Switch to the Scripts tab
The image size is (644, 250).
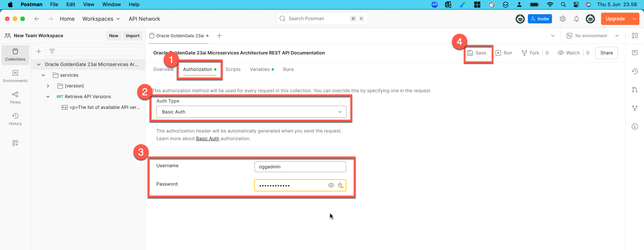[x=233, y=69]
